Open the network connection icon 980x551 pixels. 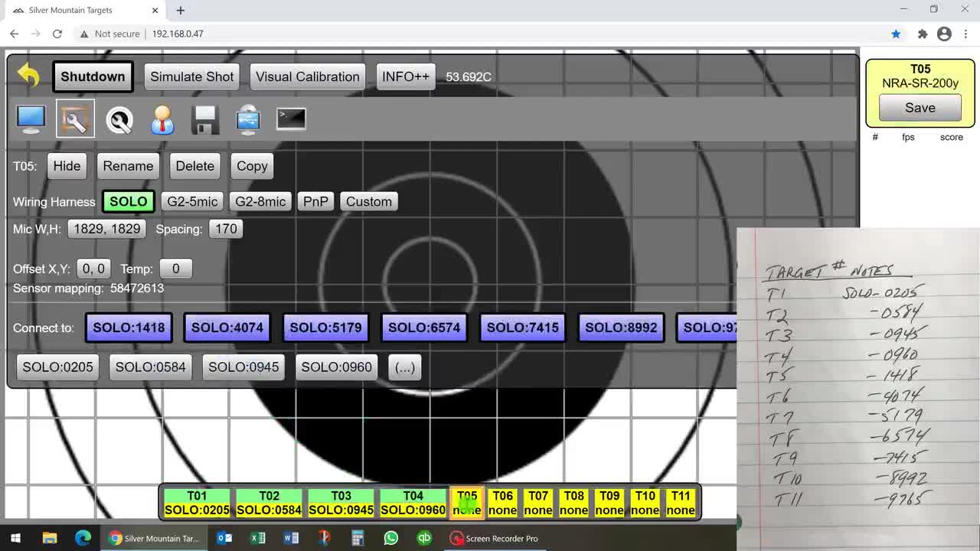pos(248,120)
